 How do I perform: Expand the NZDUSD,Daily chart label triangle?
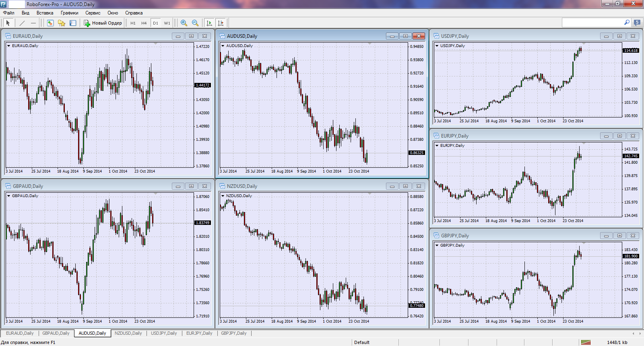coord(223,196)
